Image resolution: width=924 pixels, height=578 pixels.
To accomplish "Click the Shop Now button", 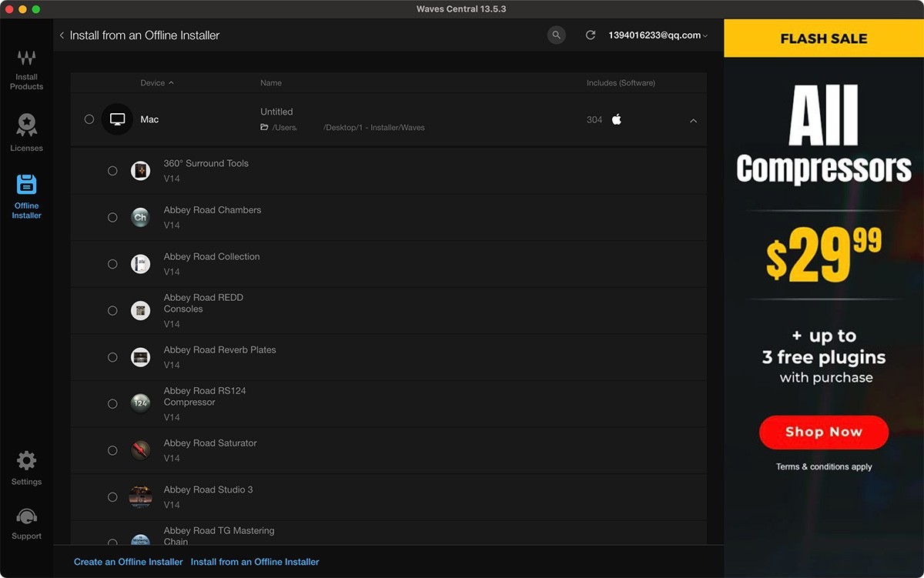I will [x=823, y=432].
